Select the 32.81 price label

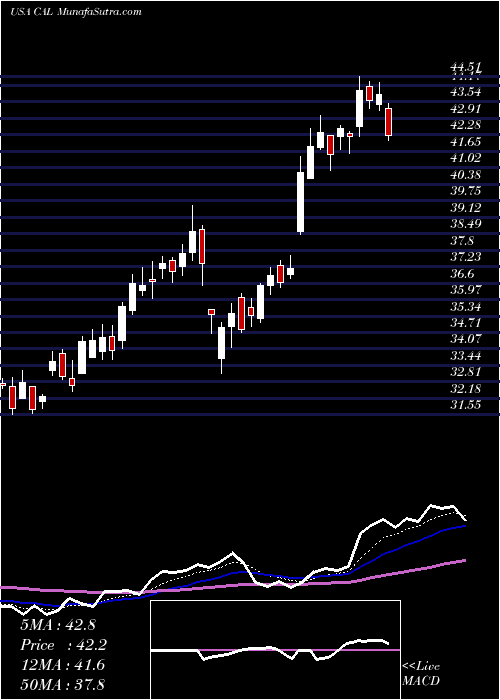pos(467,373)
